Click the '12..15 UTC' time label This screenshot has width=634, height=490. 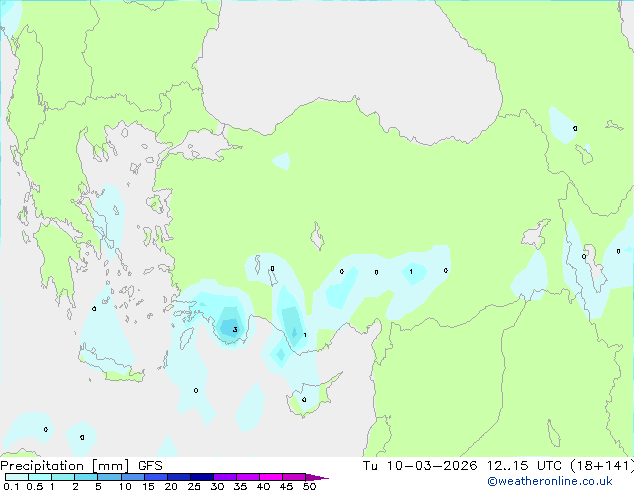click(524, 466)
